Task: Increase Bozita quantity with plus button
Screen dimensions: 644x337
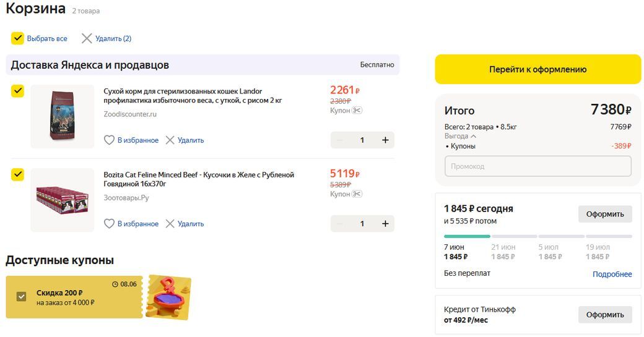Action: tap(385, 224)
